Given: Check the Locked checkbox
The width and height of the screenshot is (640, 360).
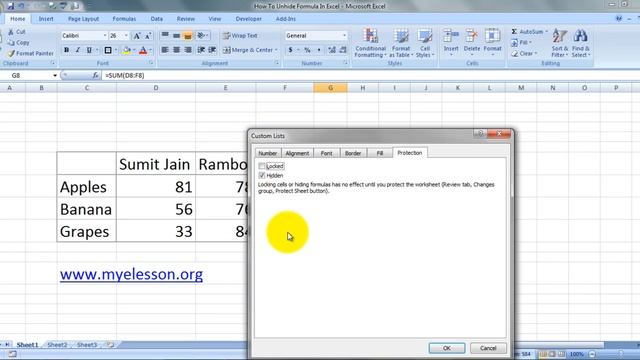Looking at the screenshot, I should tap(262, 166).
